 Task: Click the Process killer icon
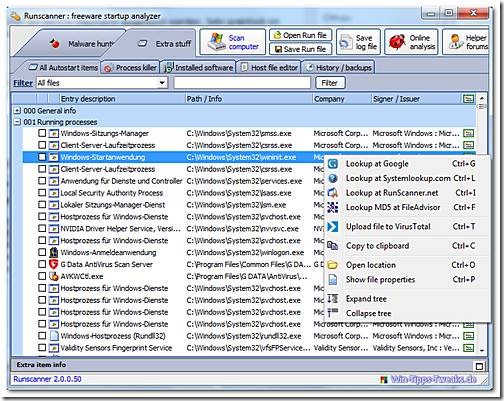point(108,68)
